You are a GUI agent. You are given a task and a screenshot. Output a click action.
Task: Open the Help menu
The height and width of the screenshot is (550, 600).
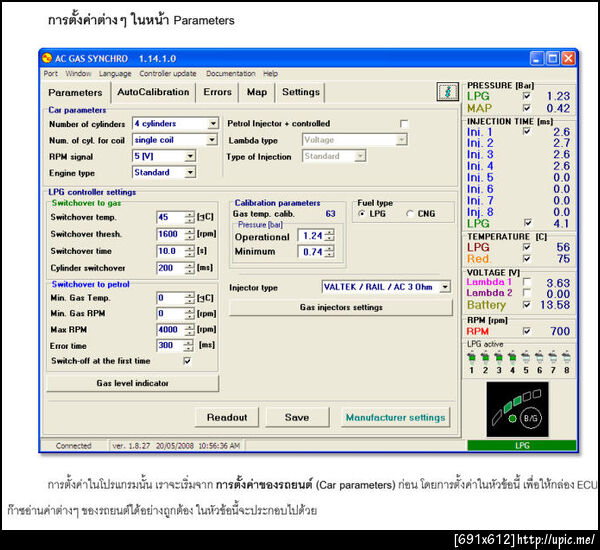(271, 73)
